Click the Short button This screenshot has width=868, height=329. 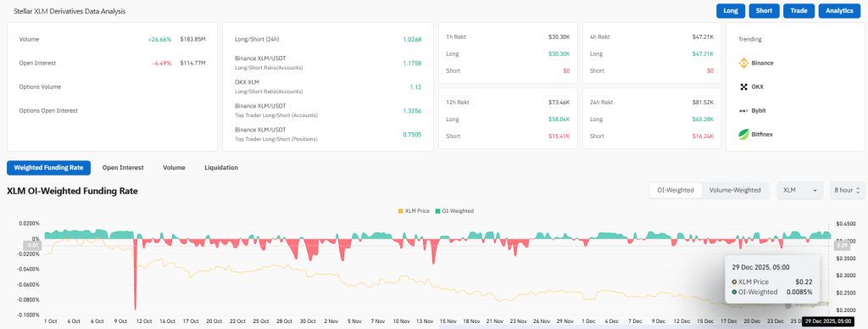click(x=764, y=11)
